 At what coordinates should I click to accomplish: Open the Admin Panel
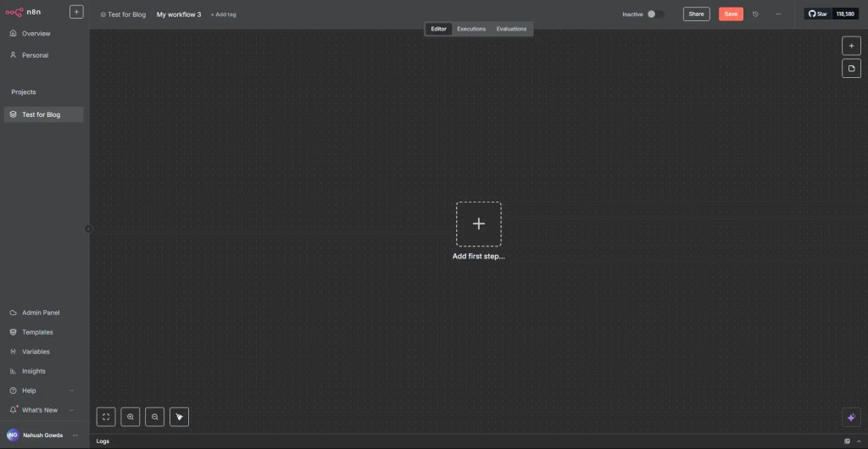(43, 313)
